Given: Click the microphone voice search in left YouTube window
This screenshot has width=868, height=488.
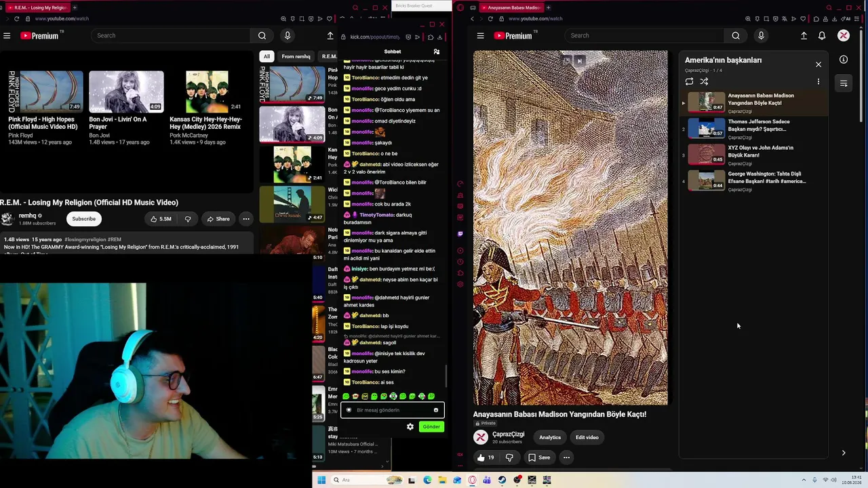Looking at the screenshot, I should point(288,35).
